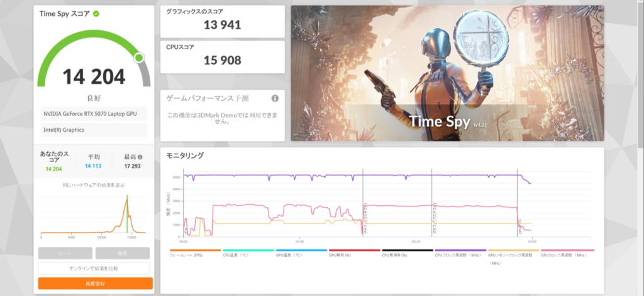This screenshot has width=644, height=296.
Task: Click the page vertical scrollbar on the right
Action: coord(642,74)
